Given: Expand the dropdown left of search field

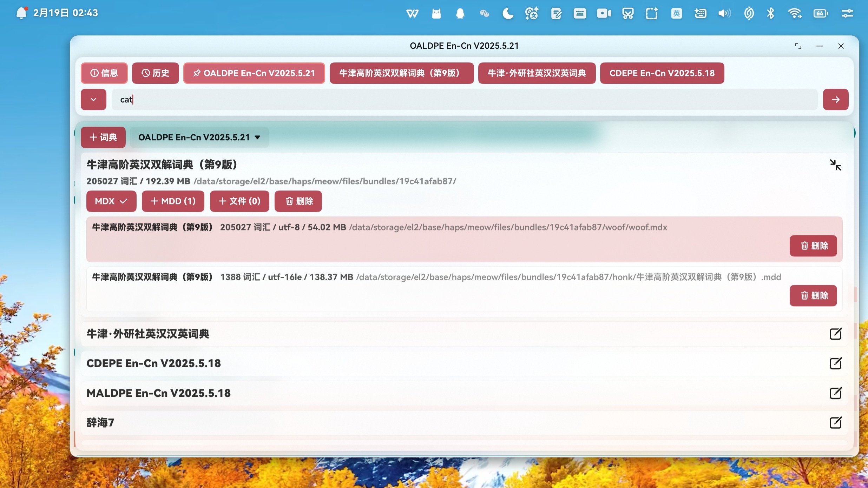Looking at the screenshot, I should [x=93, y=100].
